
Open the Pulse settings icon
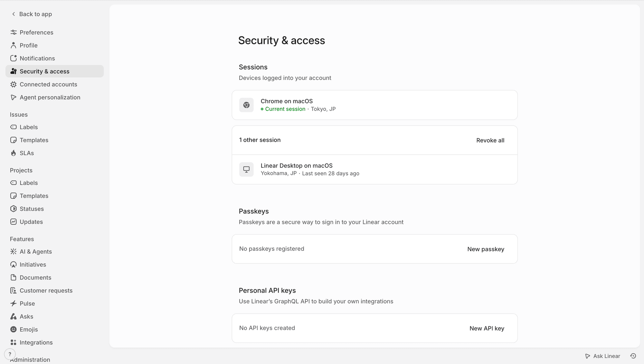click(13, 303)
